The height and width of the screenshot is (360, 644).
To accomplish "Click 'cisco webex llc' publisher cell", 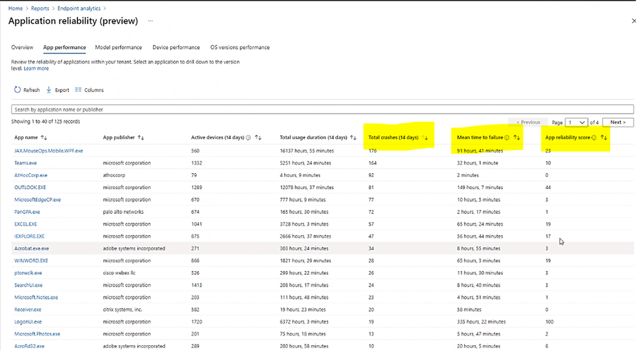I will click(119, 272).
